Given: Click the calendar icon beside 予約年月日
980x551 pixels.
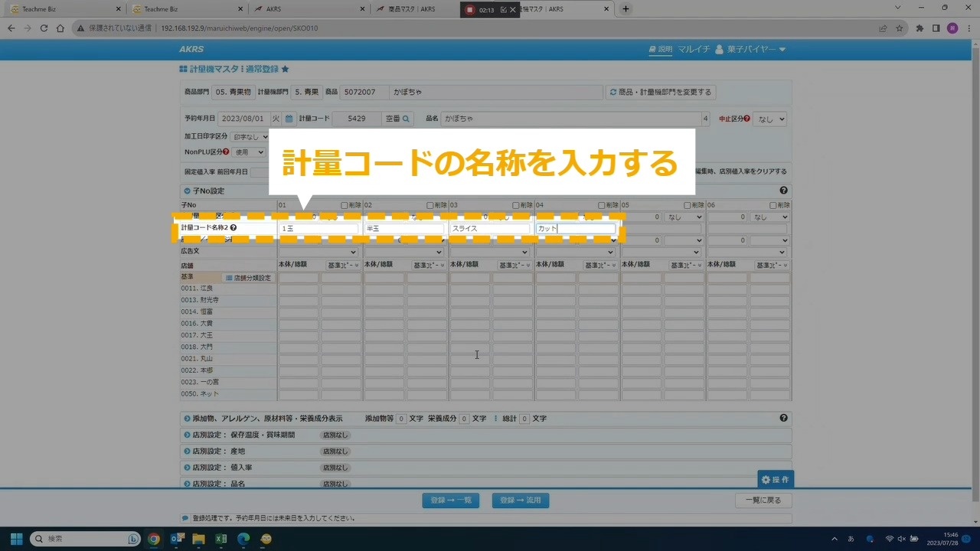Looking at the screenshot, I should pyautogui.click(x=289, y=119).
